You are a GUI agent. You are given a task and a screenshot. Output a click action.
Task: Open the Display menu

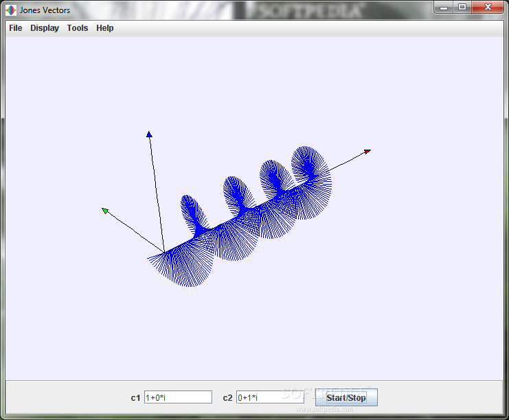(x=45, y=28)
